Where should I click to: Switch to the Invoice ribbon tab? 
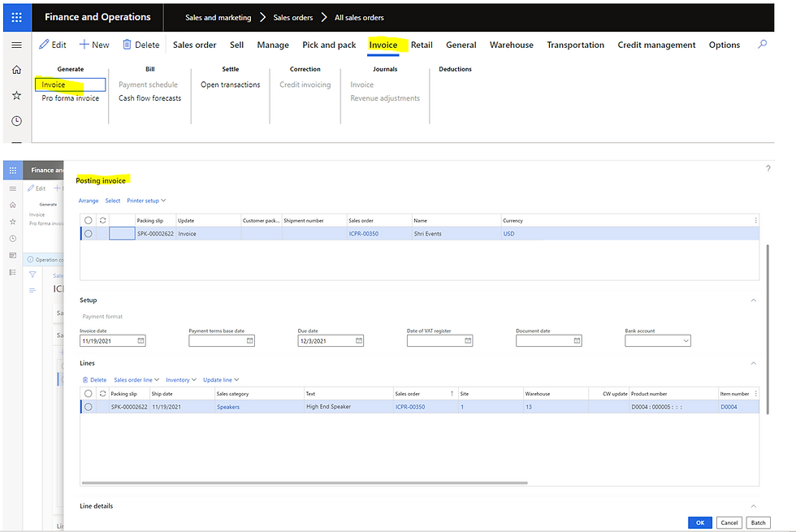383,45
